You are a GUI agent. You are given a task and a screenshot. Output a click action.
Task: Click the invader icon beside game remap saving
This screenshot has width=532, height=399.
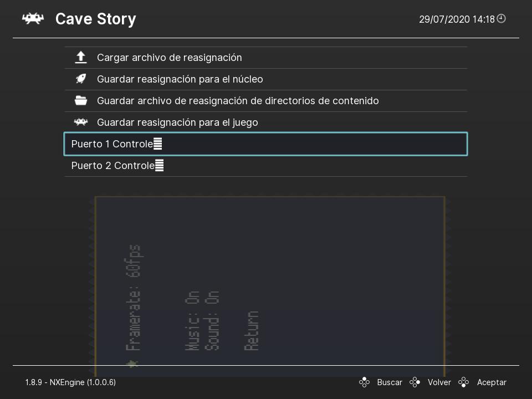[81, 122]
